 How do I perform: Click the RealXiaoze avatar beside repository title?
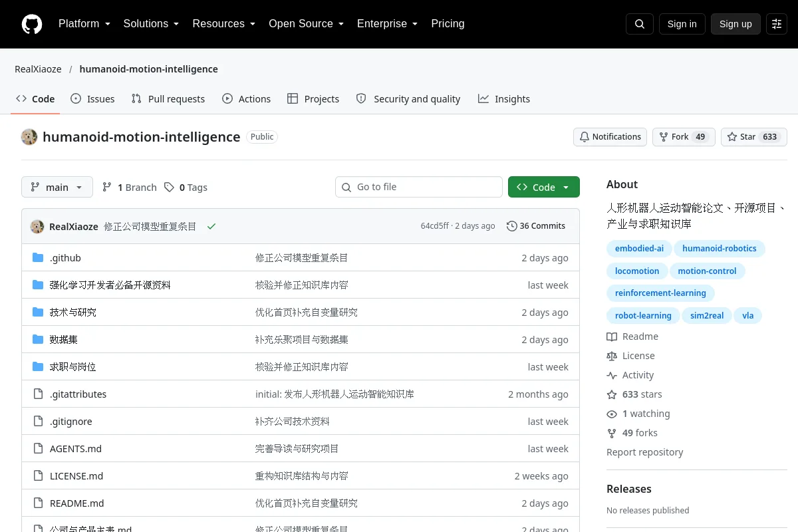[x=29, y=137]
